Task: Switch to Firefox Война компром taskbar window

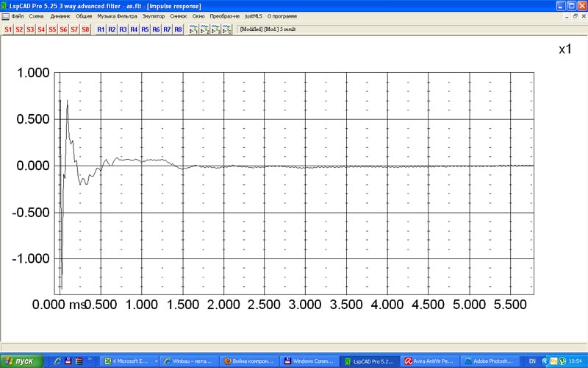Action: pyautogui.click(x=249, y=361)
